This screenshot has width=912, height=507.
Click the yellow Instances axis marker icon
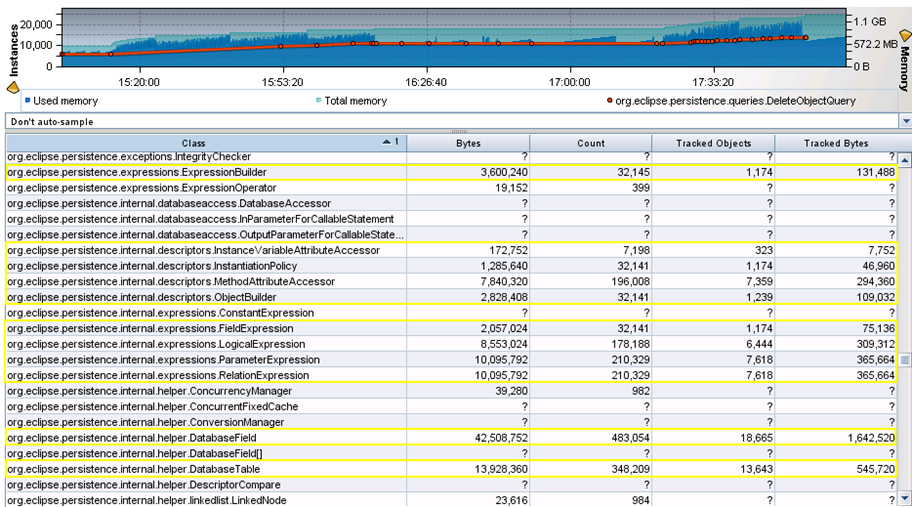point(13,87)
